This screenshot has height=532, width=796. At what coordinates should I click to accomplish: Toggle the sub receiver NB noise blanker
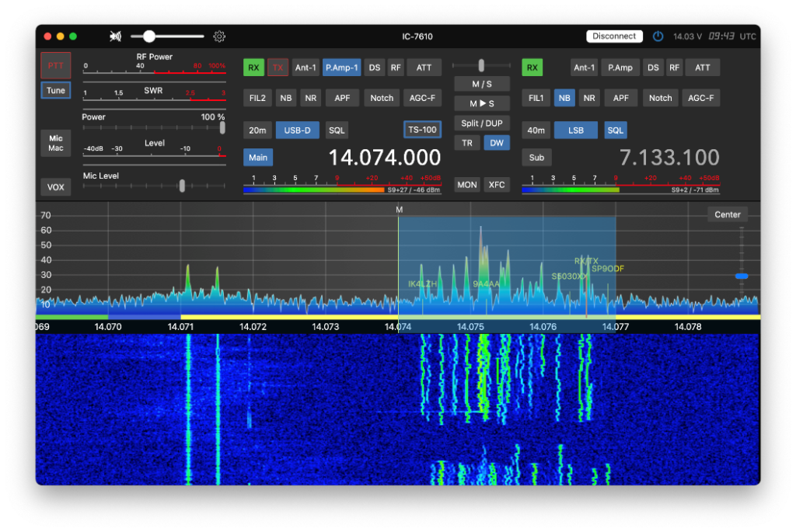(x=564, y=98)
